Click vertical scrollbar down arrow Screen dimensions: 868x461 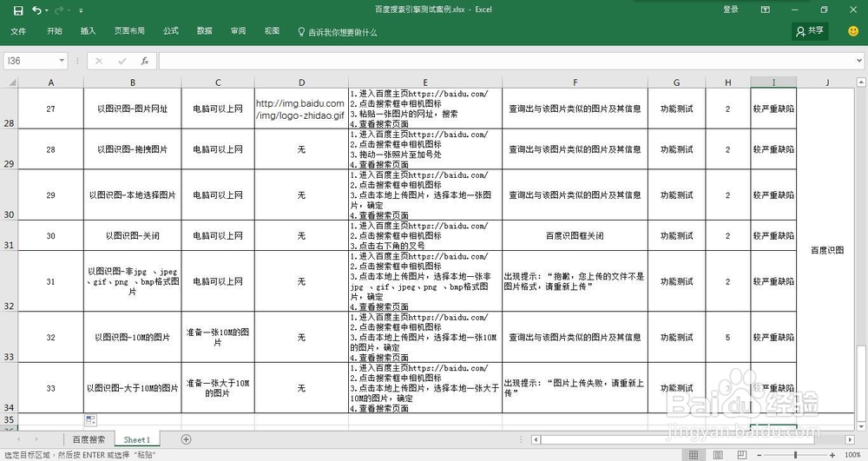(x=861, y=426)
